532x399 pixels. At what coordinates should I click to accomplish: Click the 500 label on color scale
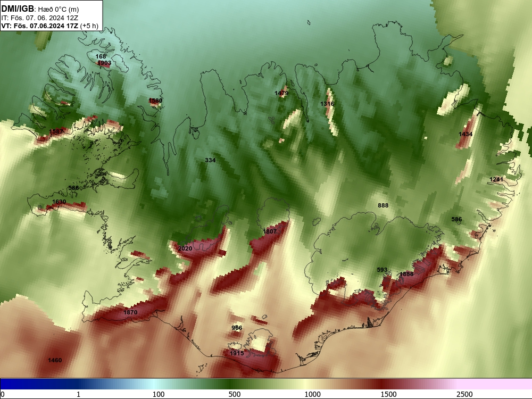tap(235, 394)
